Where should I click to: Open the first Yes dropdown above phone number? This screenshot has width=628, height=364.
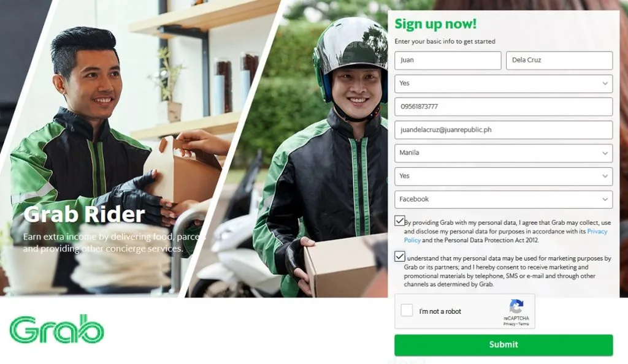[504, 83]
